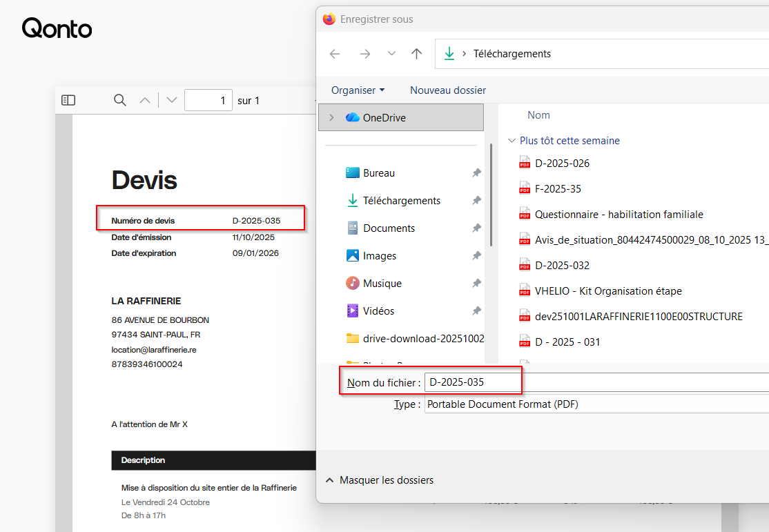
Task: Click the PDF page number field
Action: tap(208, 101)
